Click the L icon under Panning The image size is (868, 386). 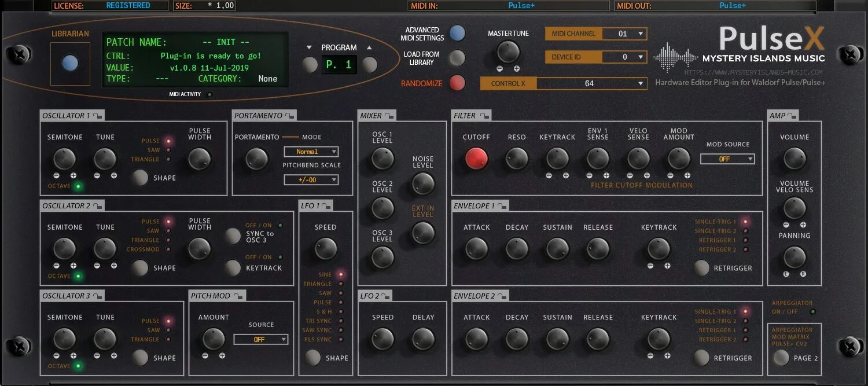(786, 274)
